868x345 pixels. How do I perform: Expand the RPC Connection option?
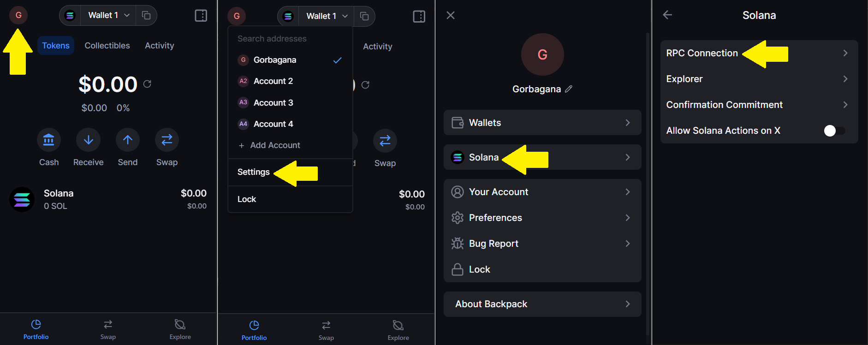(759, 53)
